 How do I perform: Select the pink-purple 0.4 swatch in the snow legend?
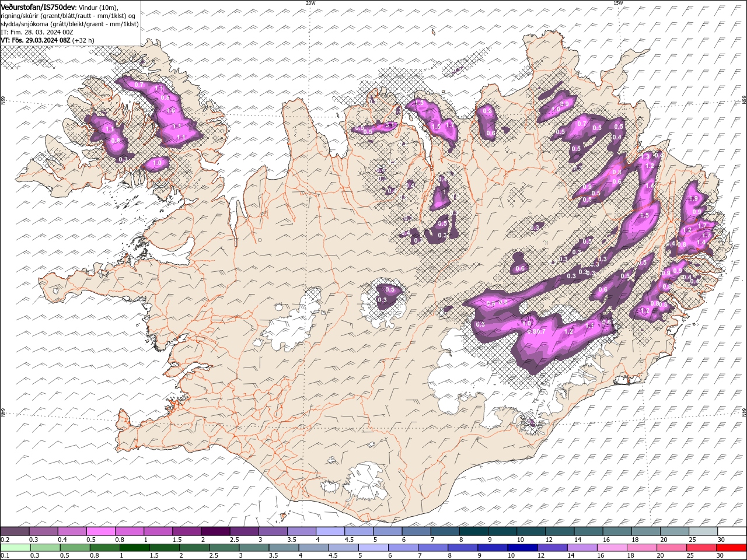(x=72, y=531)
